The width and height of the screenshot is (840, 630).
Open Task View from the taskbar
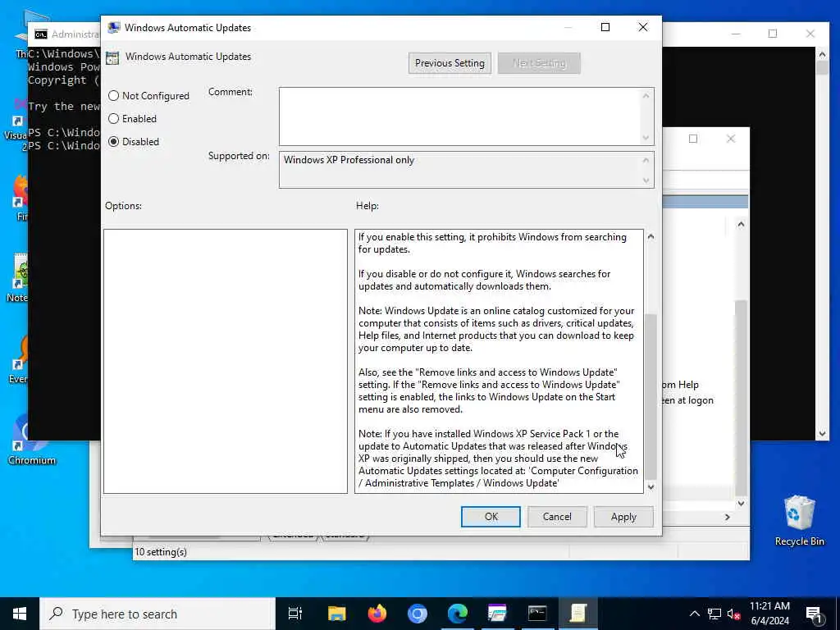(x=295, y=614)
